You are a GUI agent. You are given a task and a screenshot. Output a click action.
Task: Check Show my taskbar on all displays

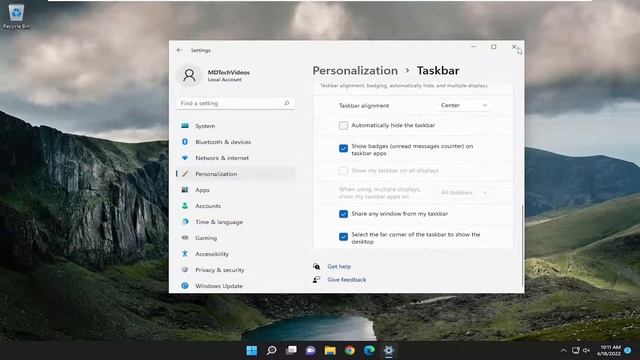tap(343, 171)
